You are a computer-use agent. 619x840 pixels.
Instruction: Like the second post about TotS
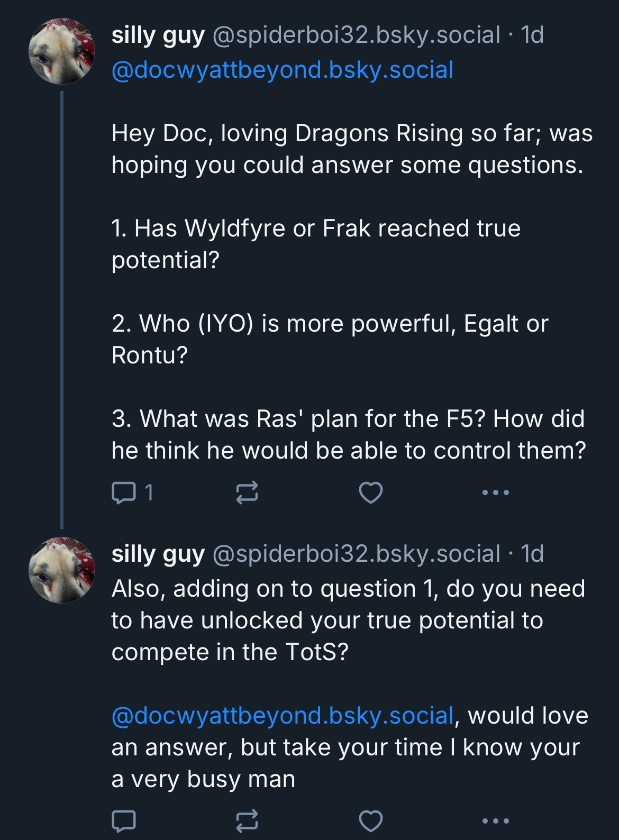click(370, 821)
